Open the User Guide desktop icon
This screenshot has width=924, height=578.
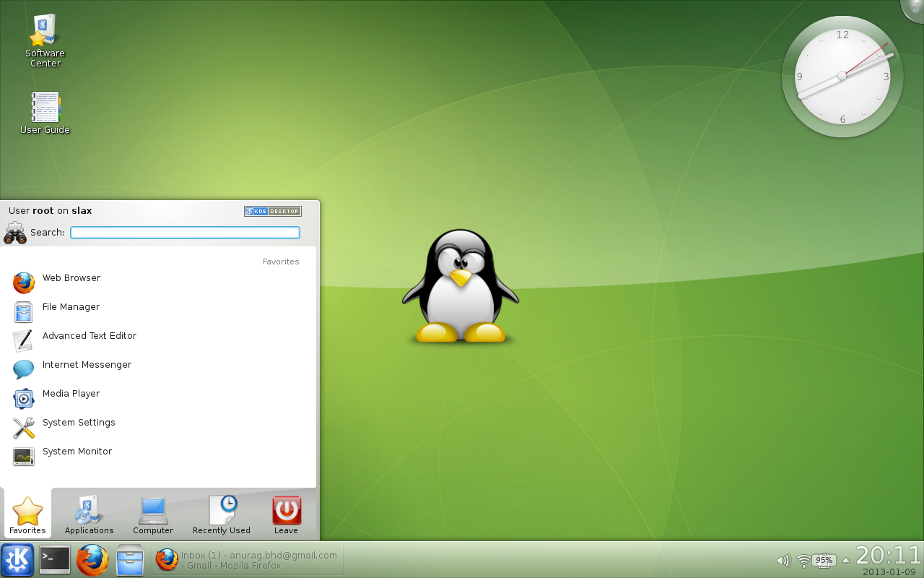point(45,113)
